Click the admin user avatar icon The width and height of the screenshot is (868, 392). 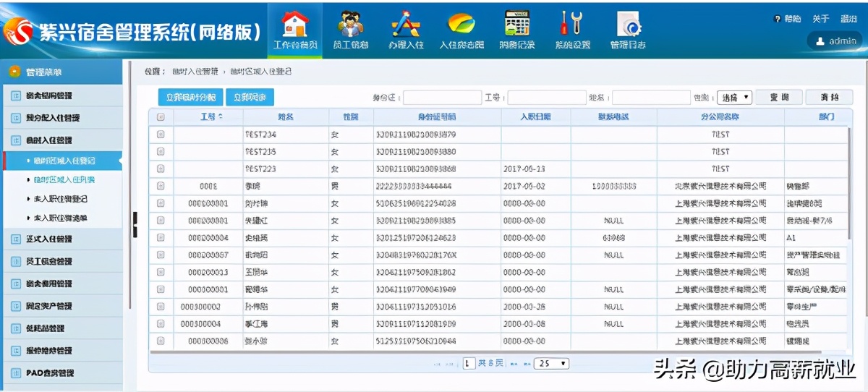click(x=820, y=41)
